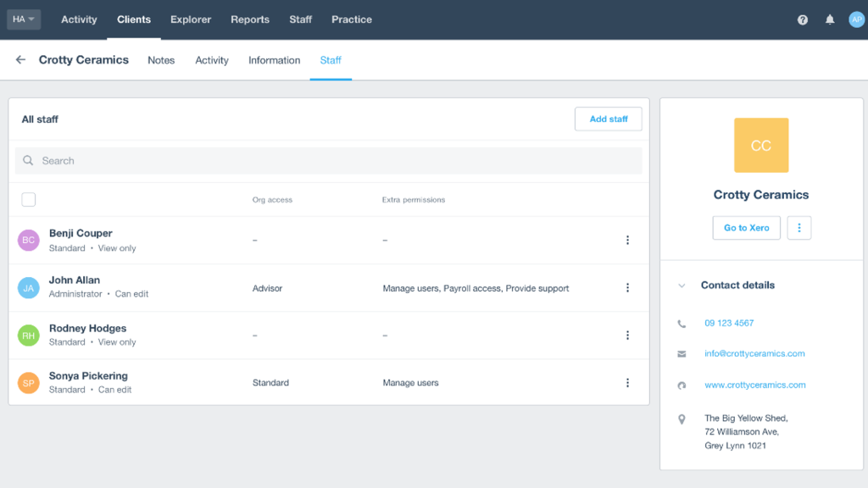This screenshot has width=868, height=488.
Task: Switch to the client Activity tab
Action: click(211, 60)
